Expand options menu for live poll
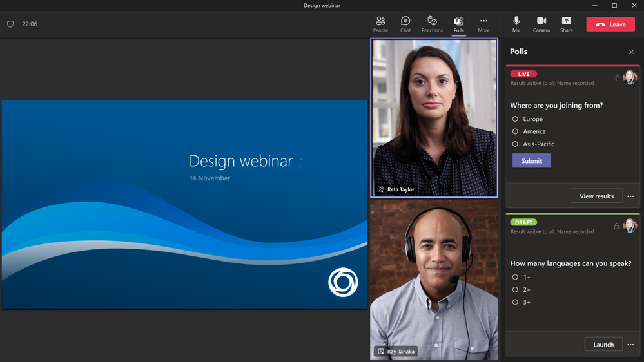 pos(630,196)
